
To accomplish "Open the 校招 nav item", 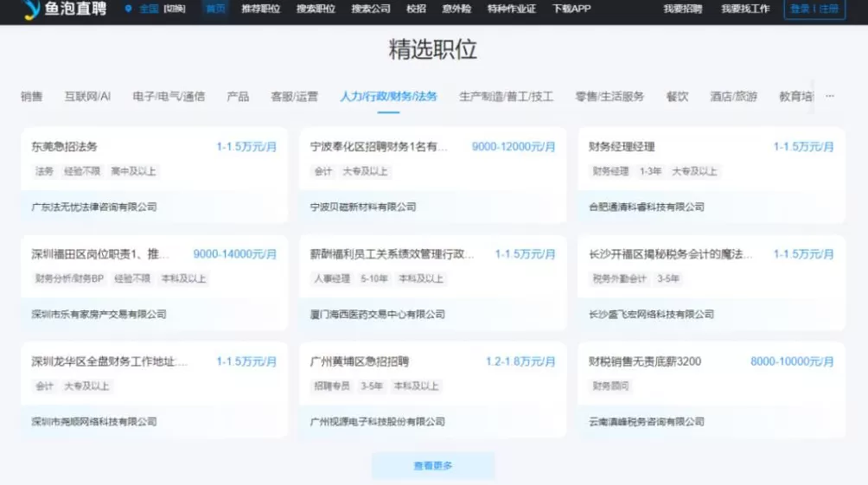I will (x=417, y=9).
